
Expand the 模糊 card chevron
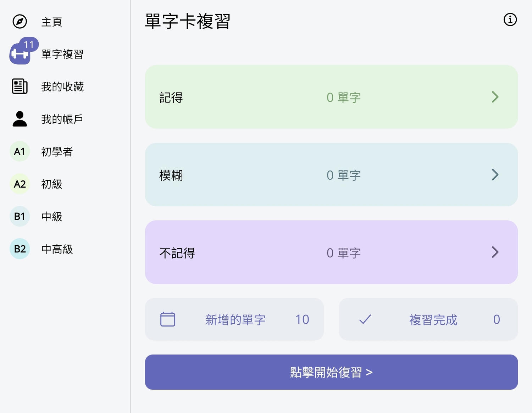point(495,174)
